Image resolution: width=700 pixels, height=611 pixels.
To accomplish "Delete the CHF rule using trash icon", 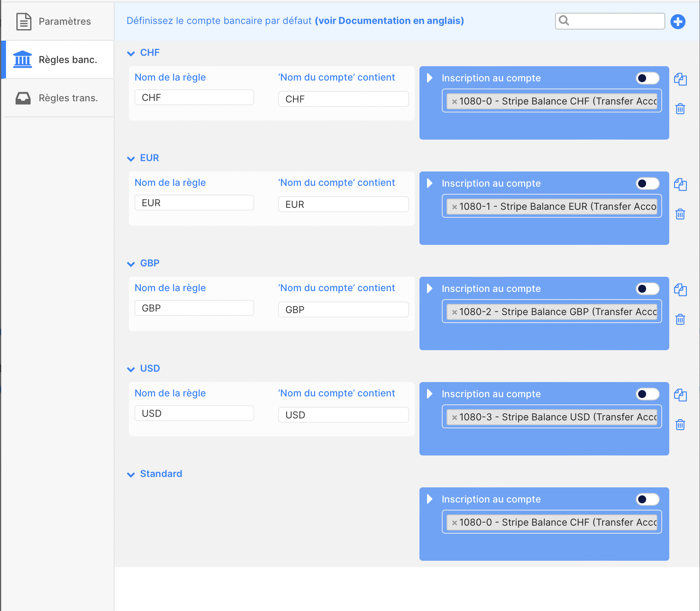I will pyautogui.click(x=680, y=108).
